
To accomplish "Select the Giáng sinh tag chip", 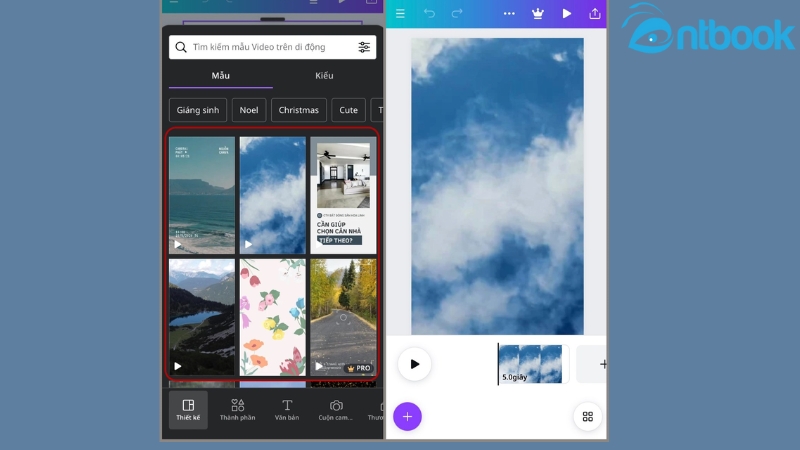I will pyautogui.click(x=198, y=110).
